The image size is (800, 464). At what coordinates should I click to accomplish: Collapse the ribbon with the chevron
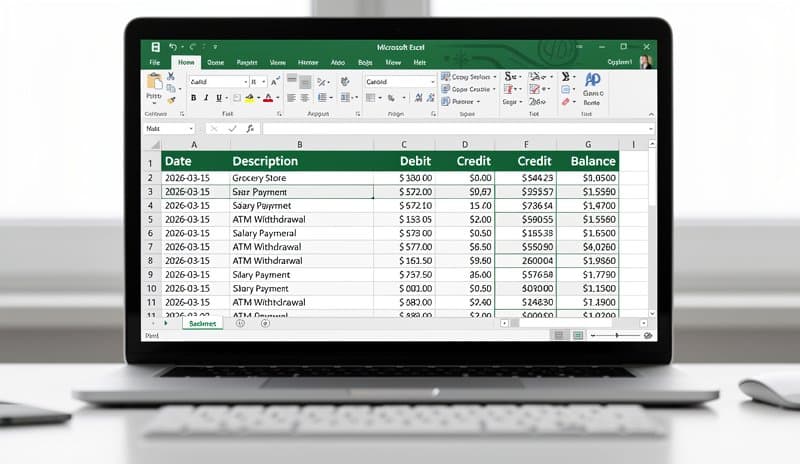651,114
